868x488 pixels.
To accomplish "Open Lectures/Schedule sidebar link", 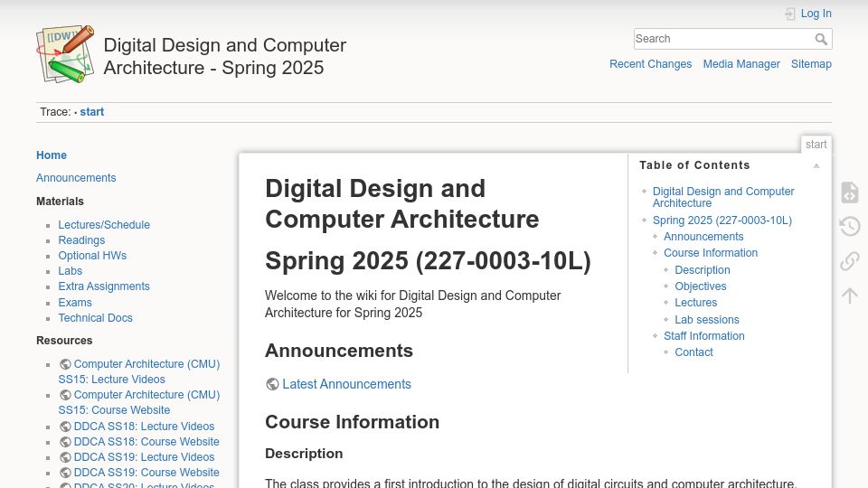I will click(x=104, y=225).
